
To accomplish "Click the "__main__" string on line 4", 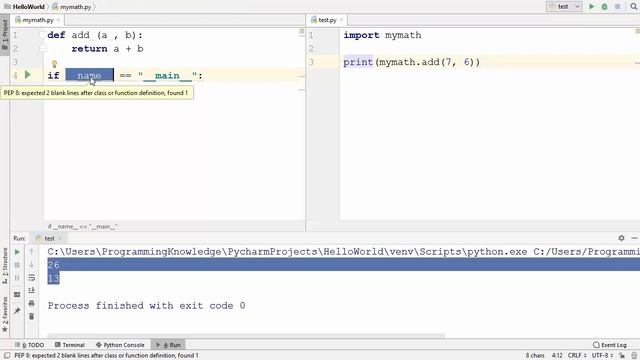I will (x=167, y=76).
